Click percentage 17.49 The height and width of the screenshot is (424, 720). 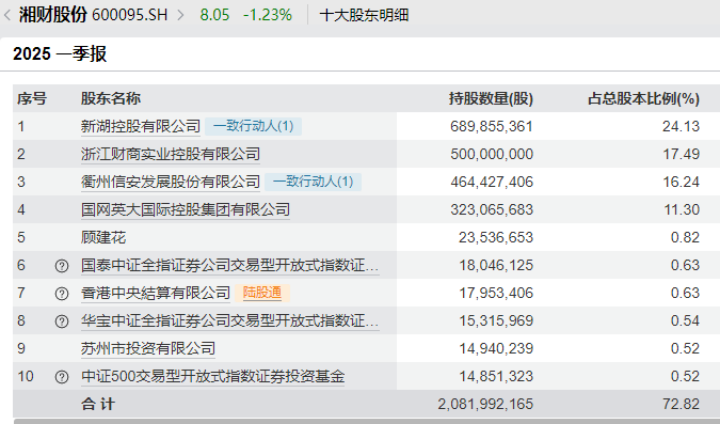[x=681, y=154]
